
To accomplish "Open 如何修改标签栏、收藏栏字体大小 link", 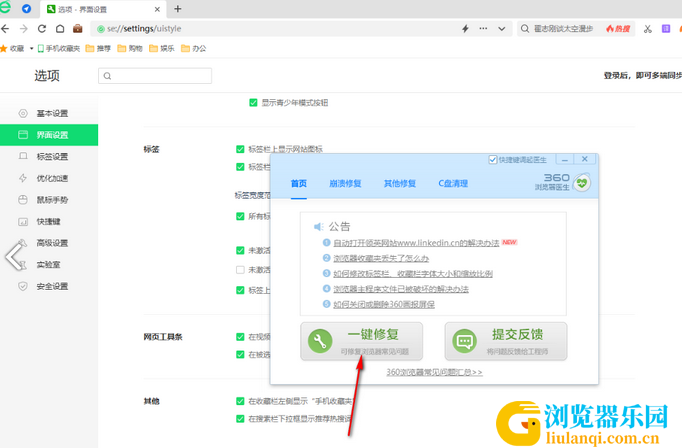I will click(413, 274).
